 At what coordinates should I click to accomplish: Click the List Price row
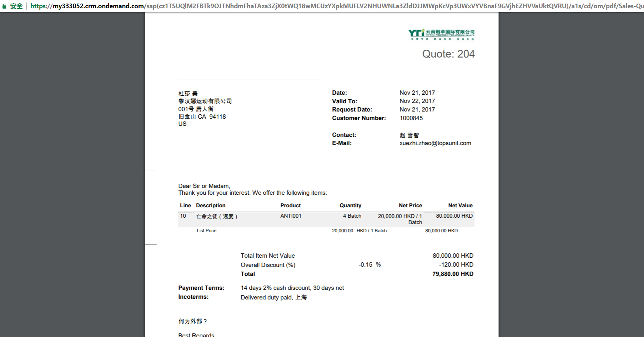(x=326, y=231)
